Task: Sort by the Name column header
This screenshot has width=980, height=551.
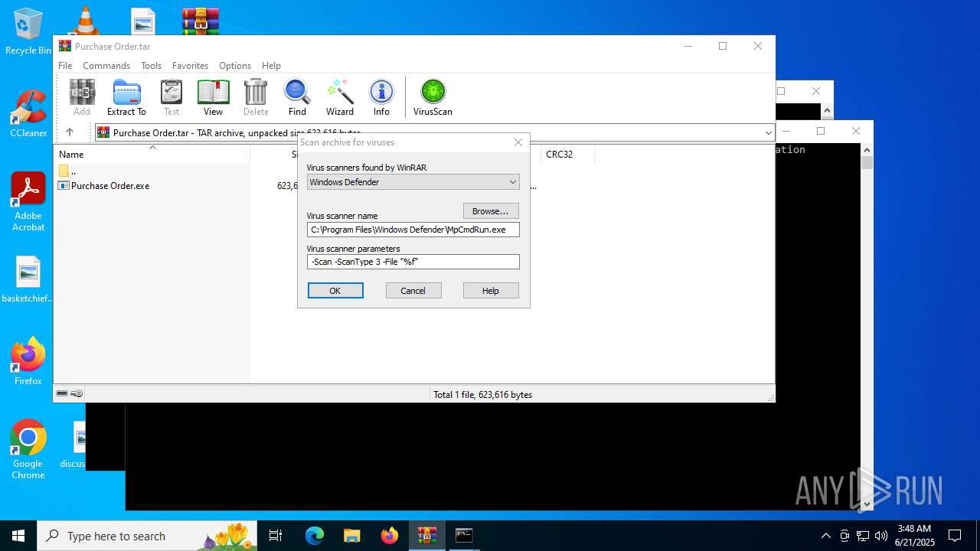Action: (x=153, y=155)
